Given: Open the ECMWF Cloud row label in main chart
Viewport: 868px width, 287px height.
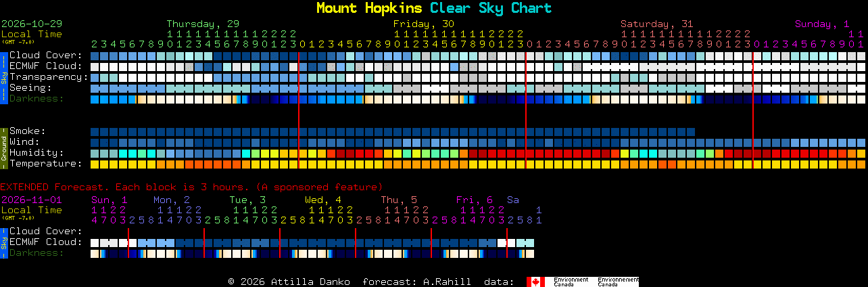Looking at the screenshot, I should pos(46,66).
